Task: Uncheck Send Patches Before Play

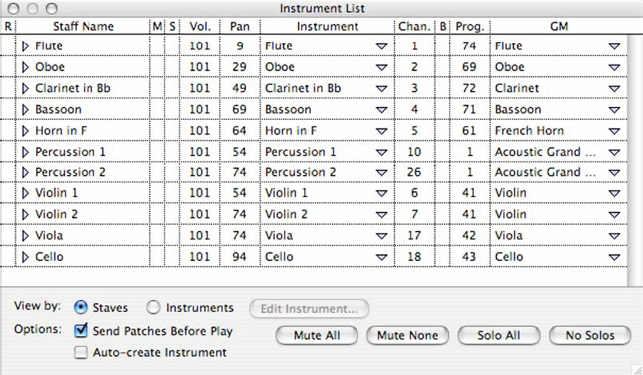Action: click(81, 330)
